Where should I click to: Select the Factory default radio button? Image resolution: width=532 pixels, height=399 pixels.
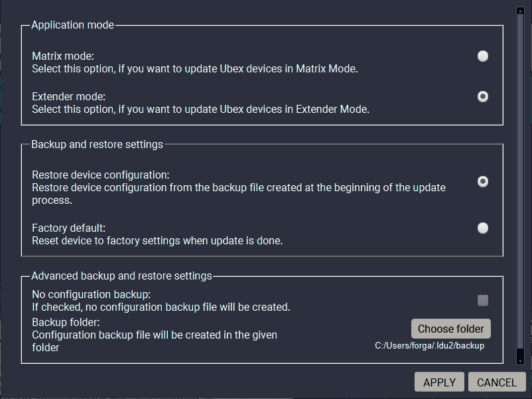pos(483,228)
